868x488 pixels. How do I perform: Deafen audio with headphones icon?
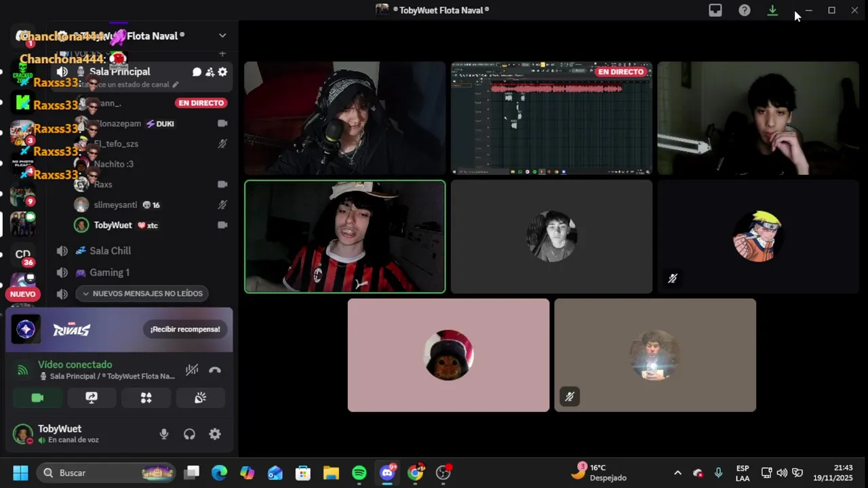point(189,434)
